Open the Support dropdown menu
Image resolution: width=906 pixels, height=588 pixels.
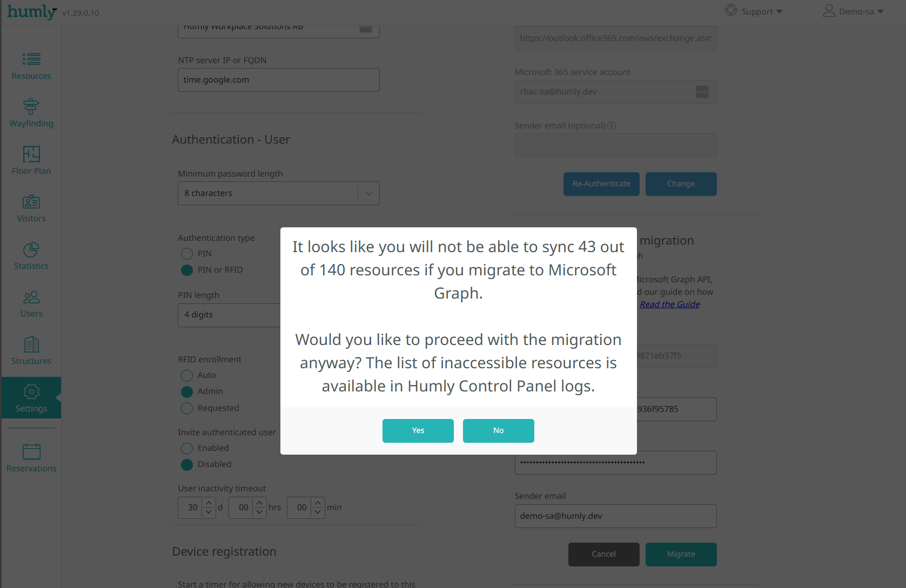[x=754, y=11]
